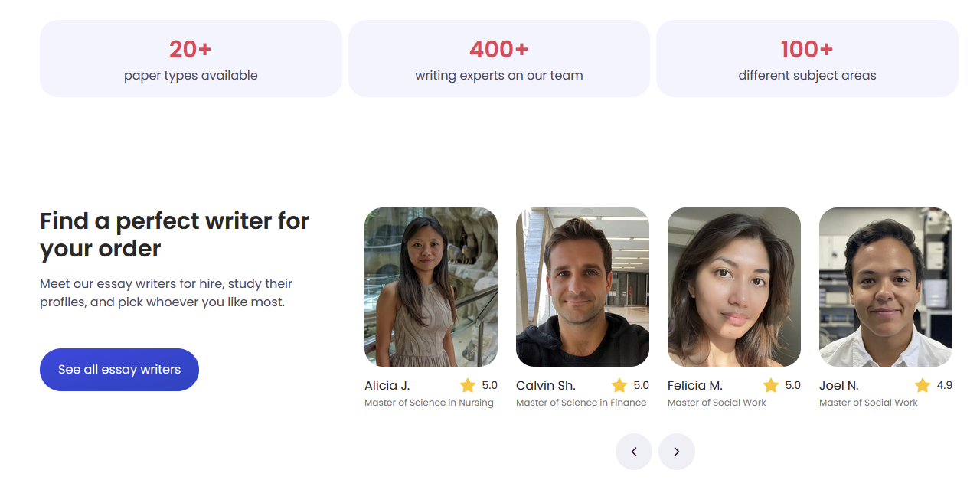Click the 20+ paper types available card
This screenshot has height=503, width=980.
[x=191, y=59]
